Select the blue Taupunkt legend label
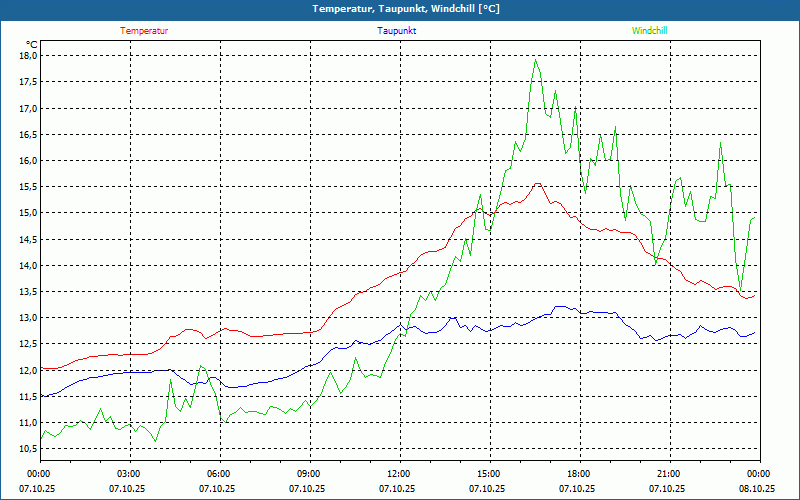 [397, 30]
